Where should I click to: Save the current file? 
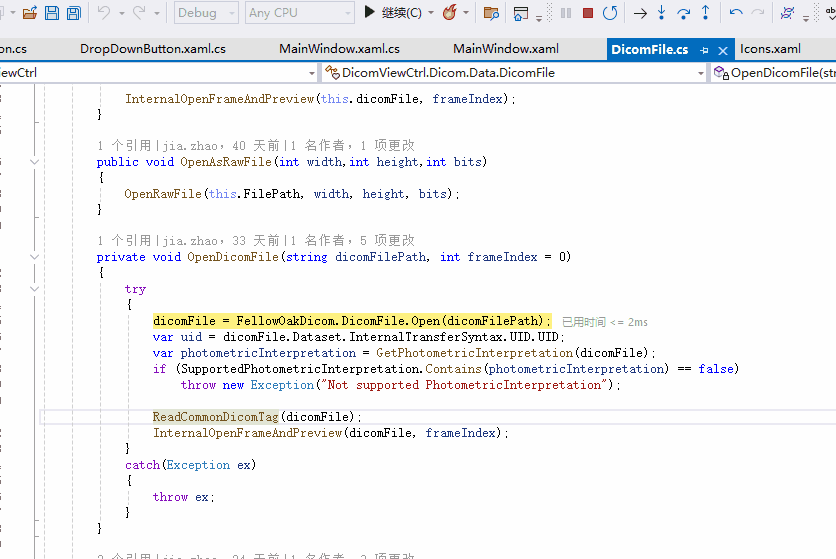click(52, 13)
